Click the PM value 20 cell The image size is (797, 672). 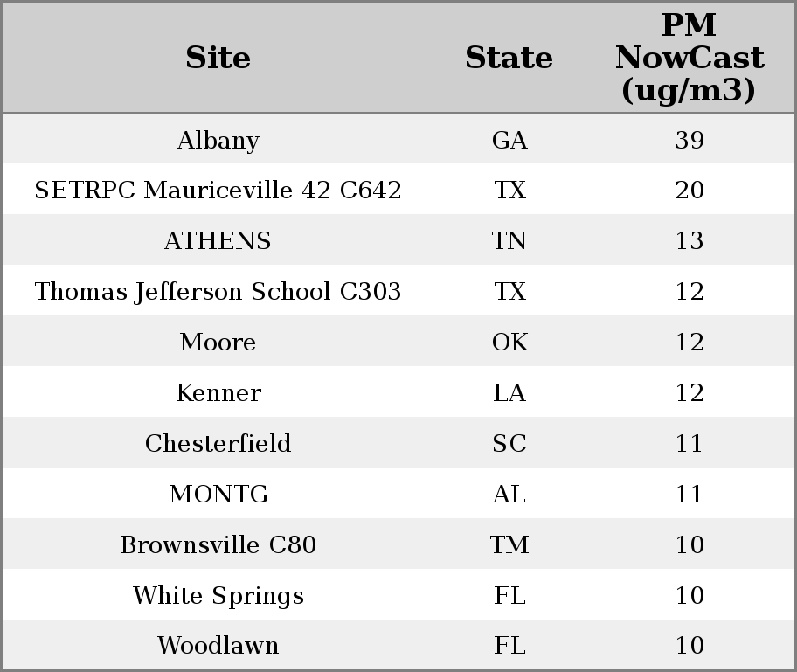tap(690, 191)
